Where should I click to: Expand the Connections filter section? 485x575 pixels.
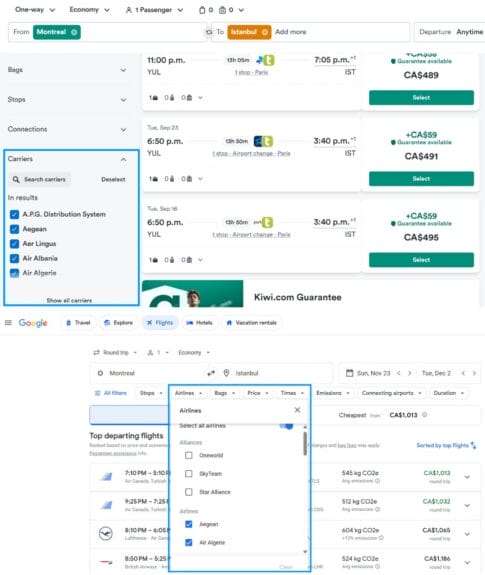click(x=67, y=129)
